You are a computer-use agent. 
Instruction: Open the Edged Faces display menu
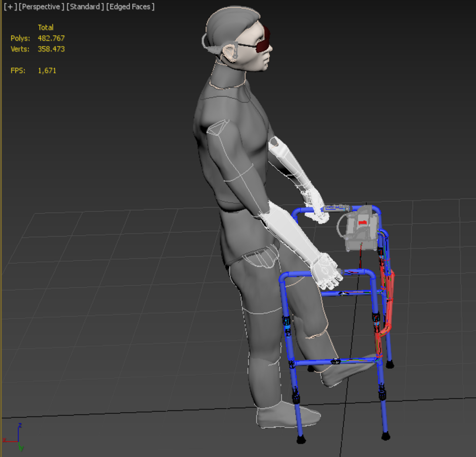130,7
